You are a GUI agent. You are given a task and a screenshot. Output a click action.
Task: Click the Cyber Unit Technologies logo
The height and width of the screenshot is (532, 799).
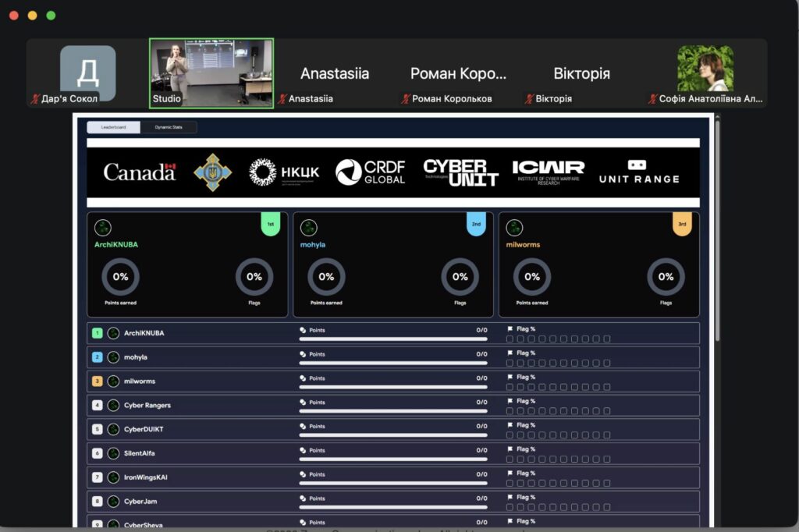point(460,172)
